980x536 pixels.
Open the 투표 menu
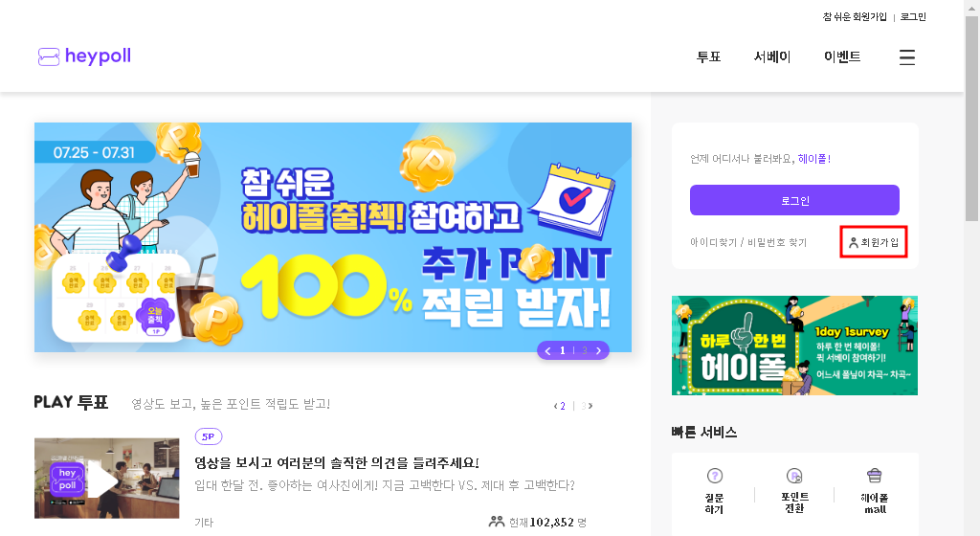point(709,56)
